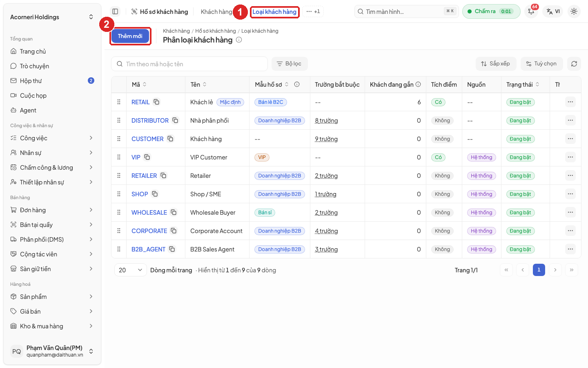Open row actions for RETAIL

[570, 102]
